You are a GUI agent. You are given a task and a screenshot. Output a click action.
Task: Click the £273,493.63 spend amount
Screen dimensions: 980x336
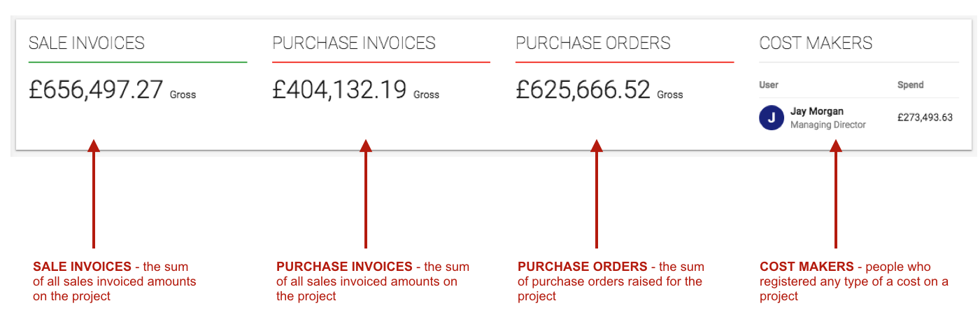925,118
